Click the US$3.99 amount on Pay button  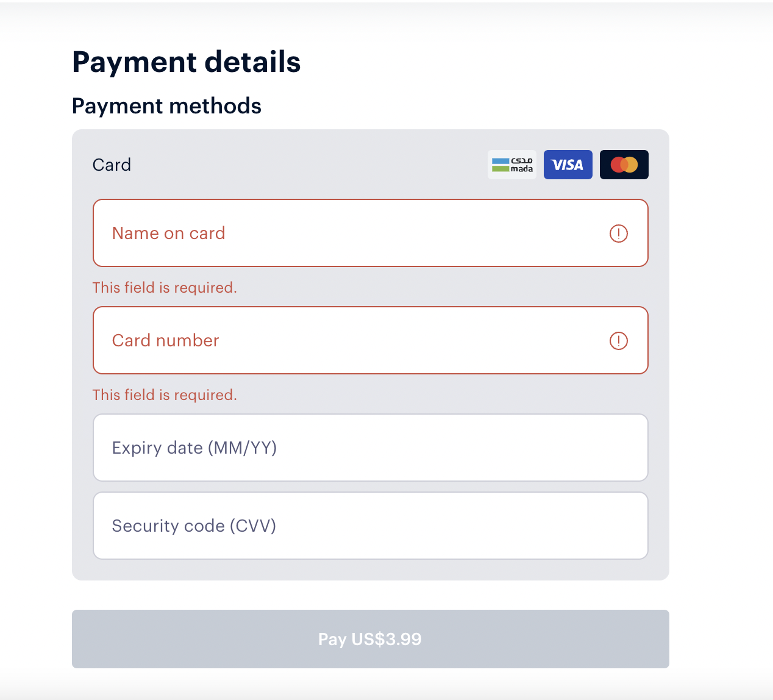(386, 639)
